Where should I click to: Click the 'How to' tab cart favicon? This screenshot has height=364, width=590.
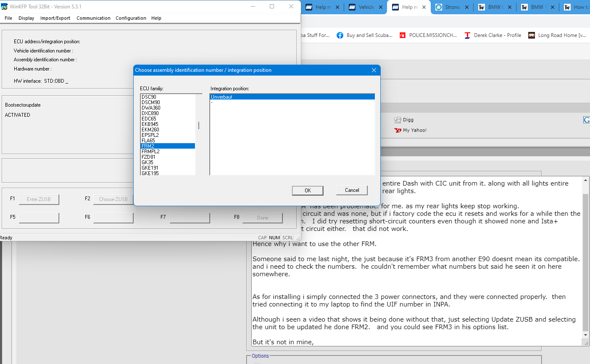coord(567,7)
